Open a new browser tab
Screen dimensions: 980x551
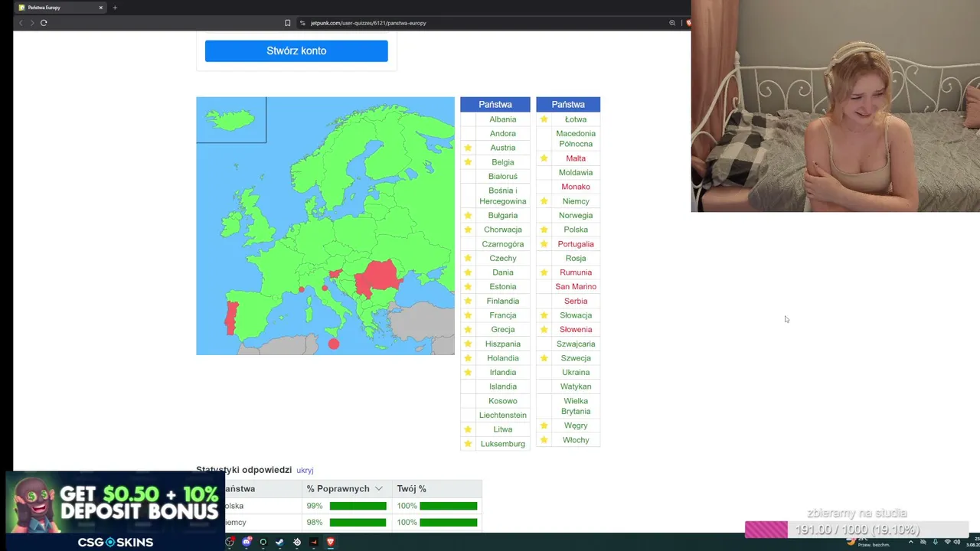point(115,8)
